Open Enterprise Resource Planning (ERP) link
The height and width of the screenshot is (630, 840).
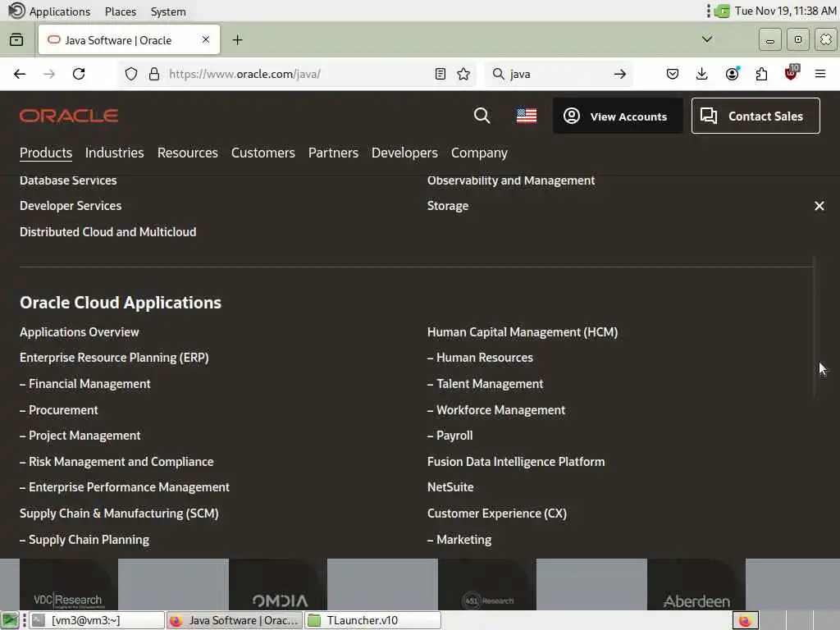(x=114, y=358)
